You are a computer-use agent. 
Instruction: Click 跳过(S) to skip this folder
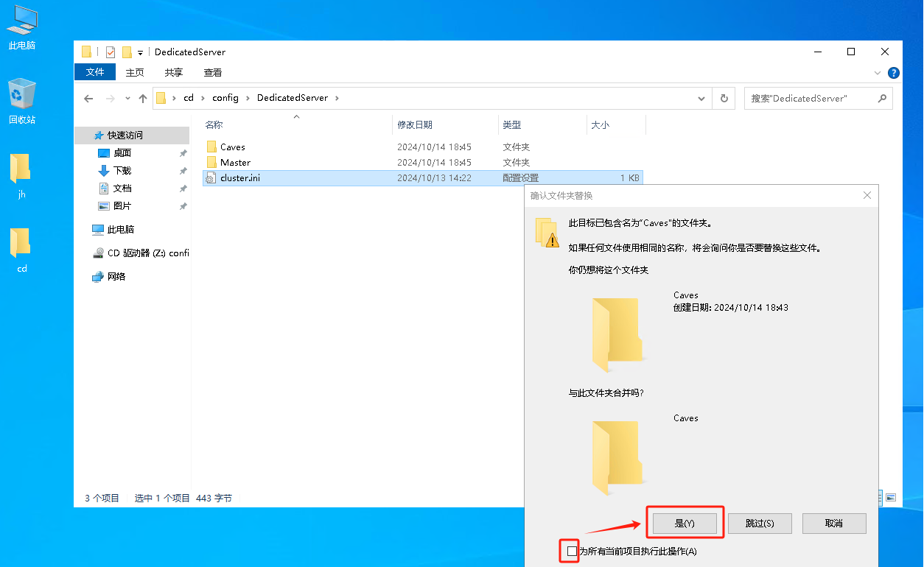[760, 524]
